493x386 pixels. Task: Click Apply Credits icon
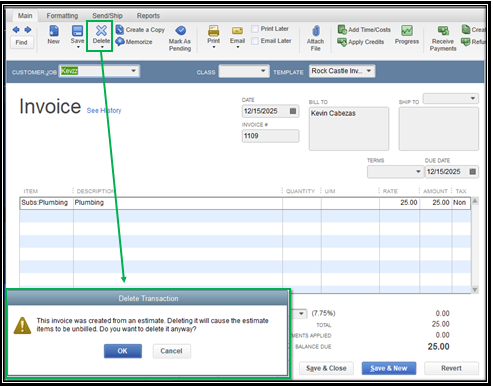(x=342, y=42)
